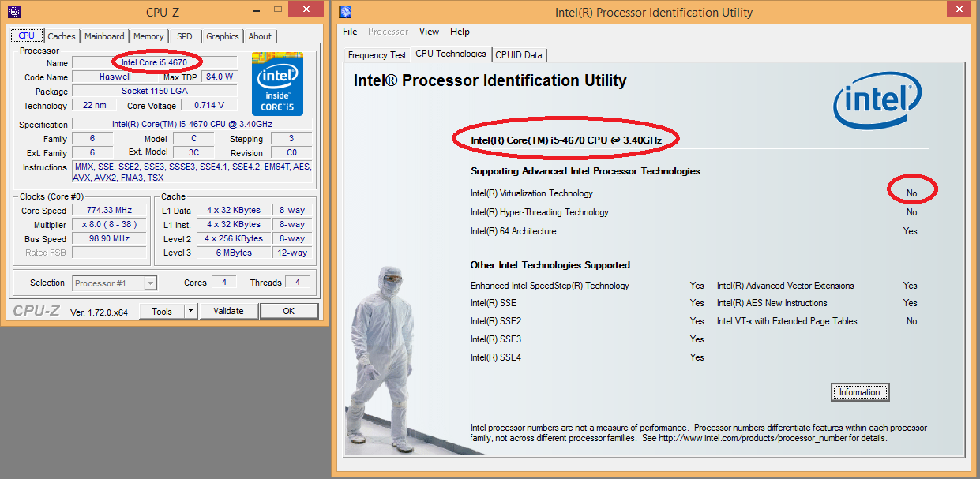Switch to the CPUID Data tab
Image resolution: width=980 pixels, height=479 pixels.
click(x=519, y=55)
